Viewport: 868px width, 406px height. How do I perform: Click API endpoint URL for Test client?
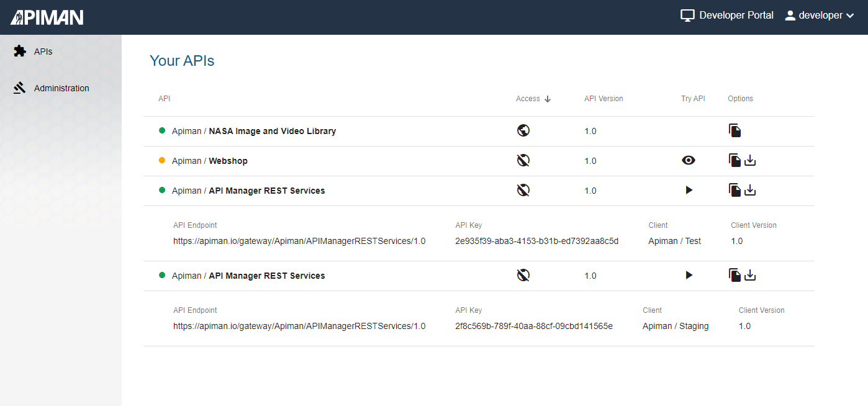click(299, 241)
